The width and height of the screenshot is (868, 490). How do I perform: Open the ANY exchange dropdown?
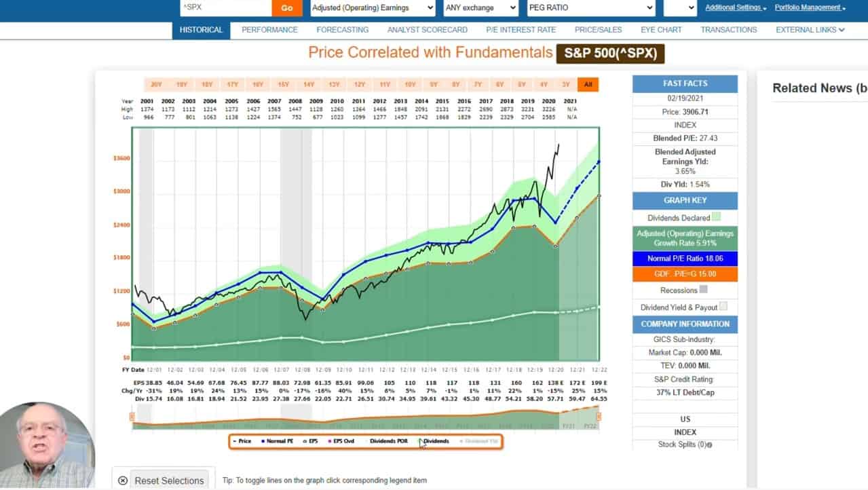coord(480,7)
